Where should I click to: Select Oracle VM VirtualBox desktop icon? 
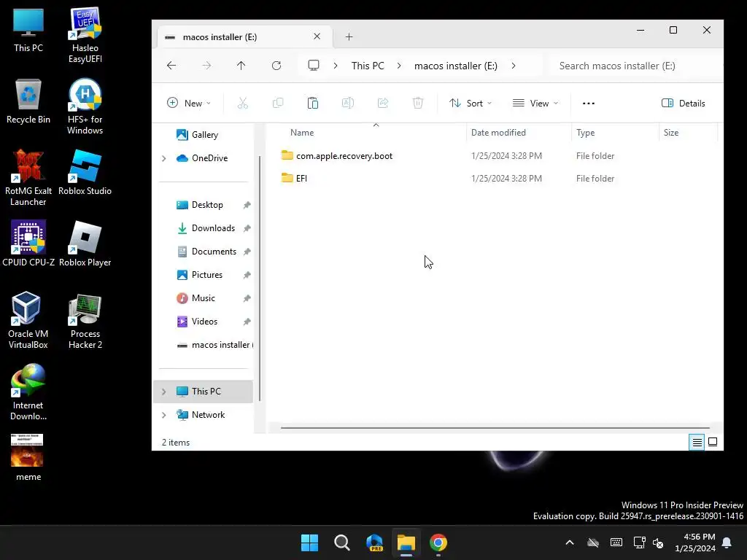[28, 321]
